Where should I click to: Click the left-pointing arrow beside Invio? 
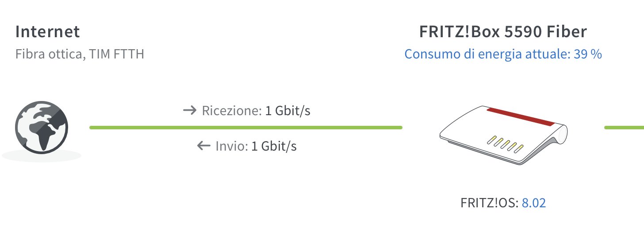(x=203, y=146)
